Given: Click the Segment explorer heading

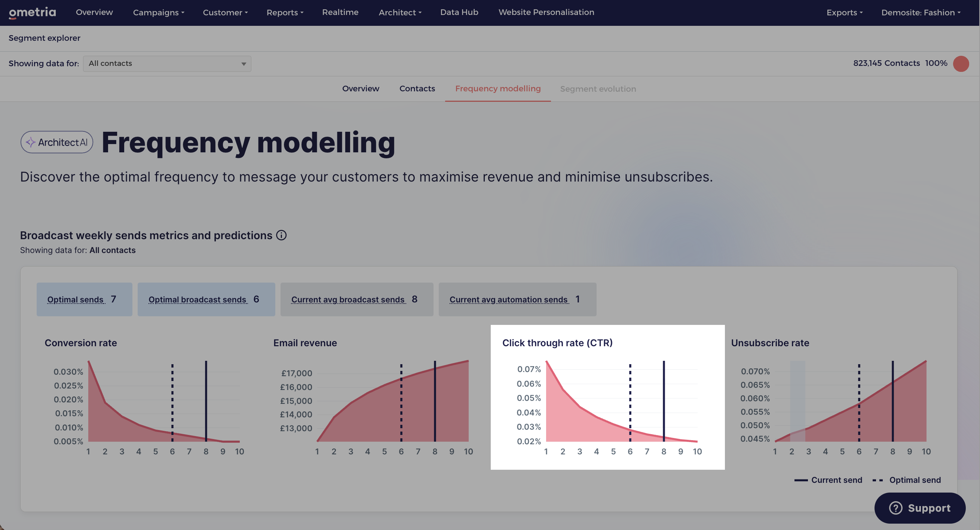Looking at the screenshot, I should [x=45, y=38].
